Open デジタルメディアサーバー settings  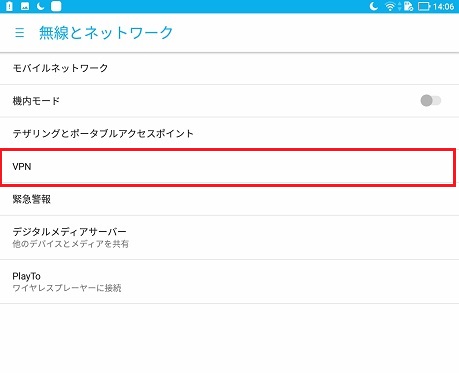pyautogui.click(x=229, y=237)
